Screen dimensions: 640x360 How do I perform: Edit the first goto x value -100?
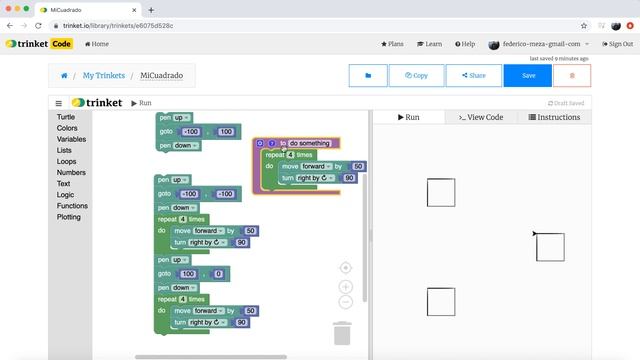[191, 132]
